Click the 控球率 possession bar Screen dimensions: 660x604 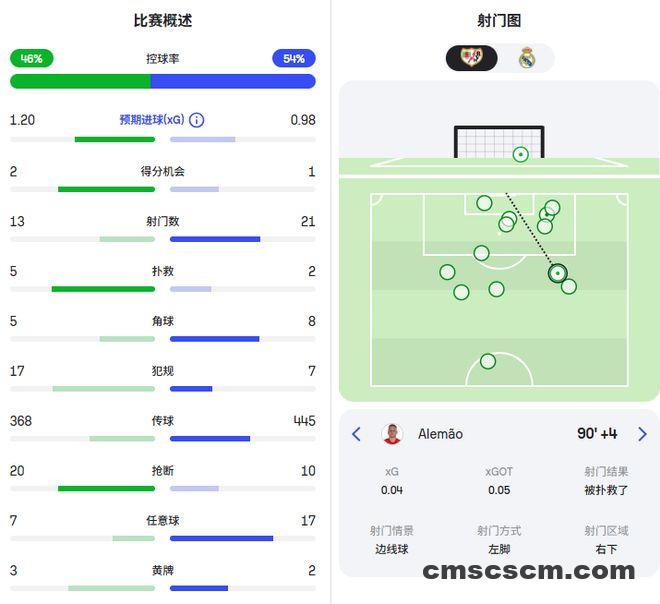point(163,81)
